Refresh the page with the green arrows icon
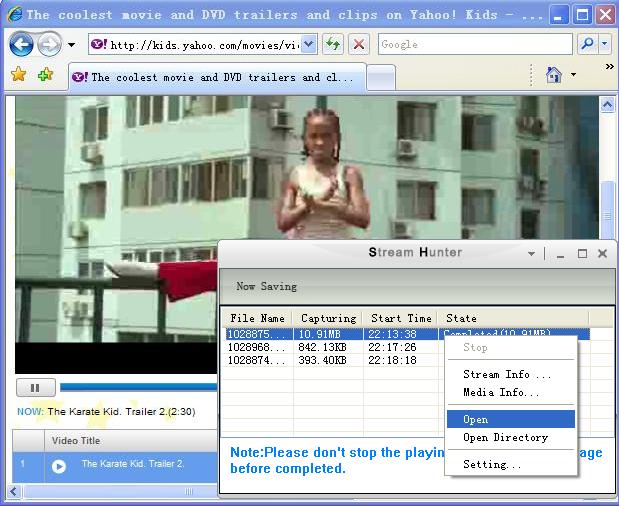 tap(333, 44)
